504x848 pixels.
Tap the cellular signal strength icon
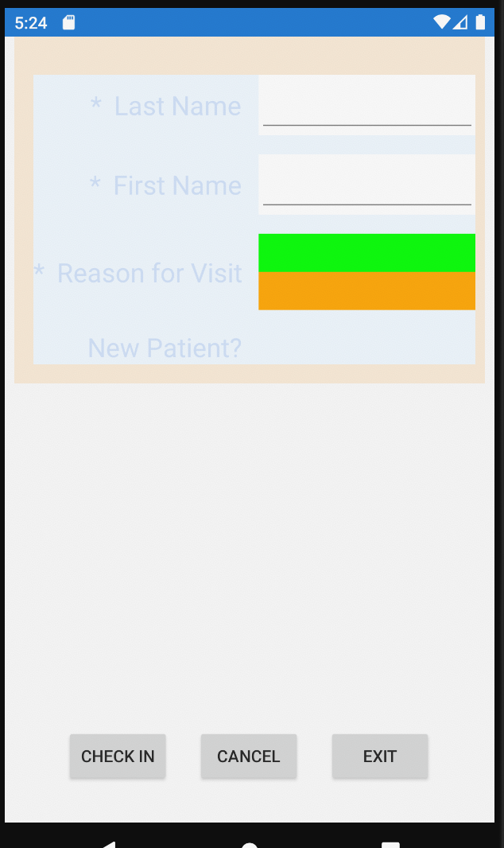click(460, 22)
